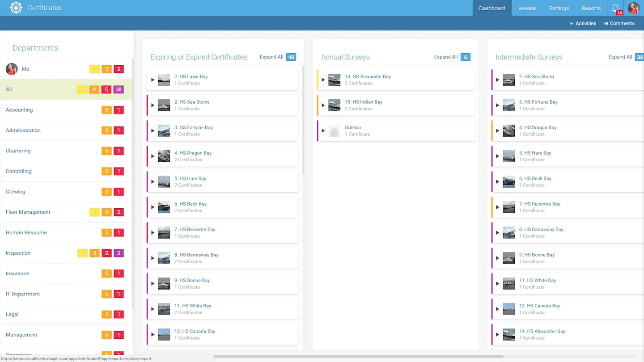The height and width of the screenshot is (362, 644).
Task: Open the user profile avatar menu
Action: click(x=634, y=8)
